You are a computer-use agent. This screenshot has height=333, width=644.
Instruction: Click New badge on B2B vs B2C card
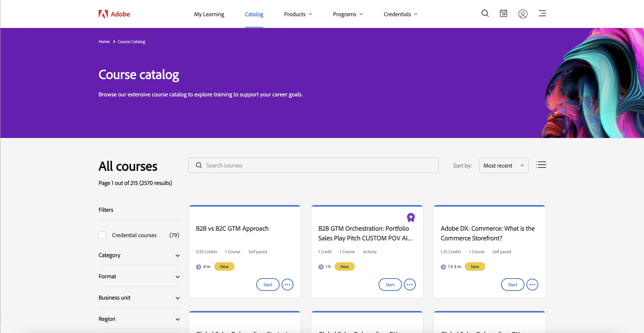tap(224, 266)
